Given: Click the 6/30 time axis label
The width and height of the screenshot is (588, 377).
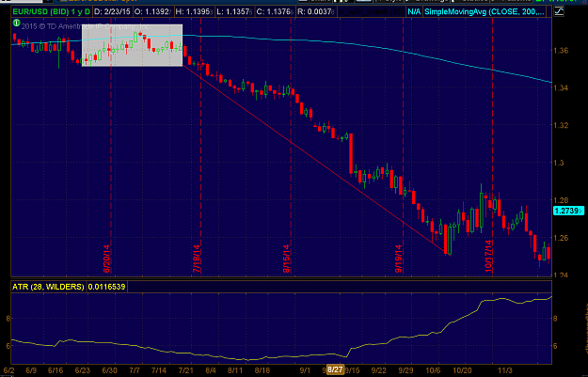Looking at the screenshot, I should (x=109, y=370).
